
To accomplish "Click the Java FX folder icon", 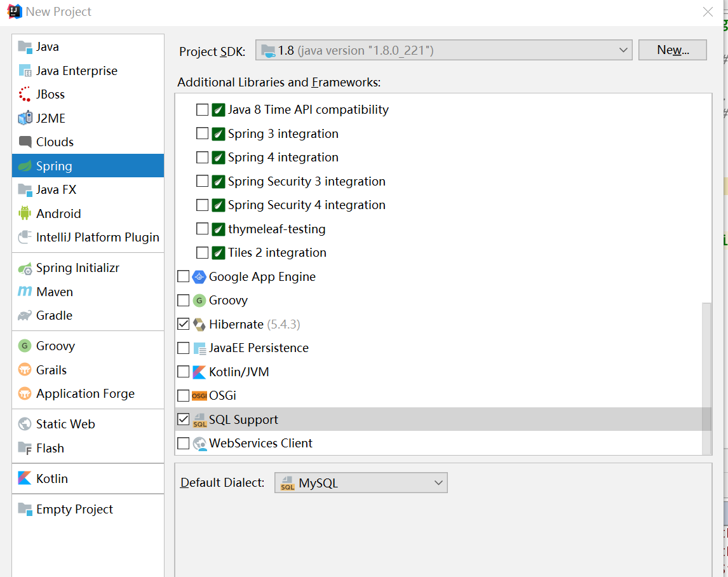I will [25, 189].
